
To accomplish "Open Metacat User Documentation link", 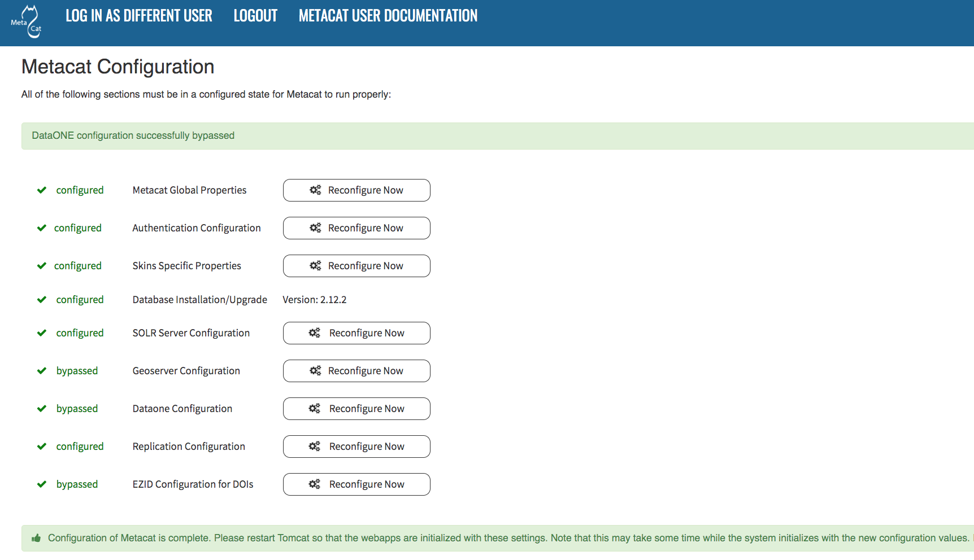I will 388,16.
